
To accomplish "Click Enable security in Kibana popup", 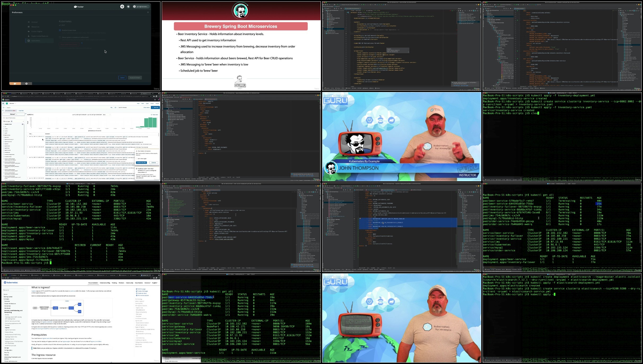I will pos(141,163).
